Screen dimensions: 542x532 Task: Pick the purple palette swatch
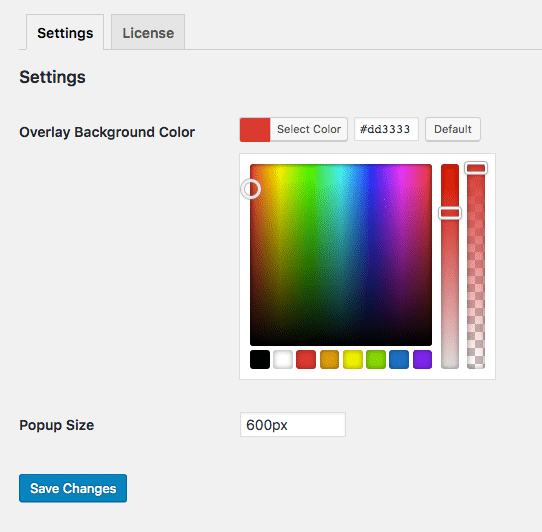pos(422,360)
